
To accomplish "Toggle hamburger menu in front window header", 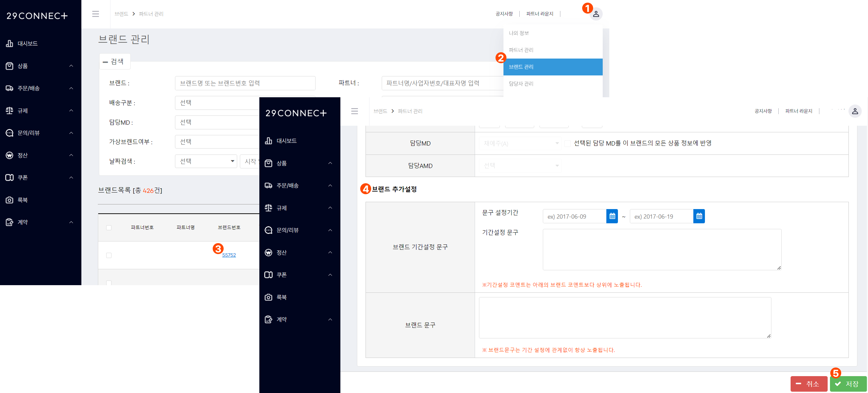I will tap(355, 111).
